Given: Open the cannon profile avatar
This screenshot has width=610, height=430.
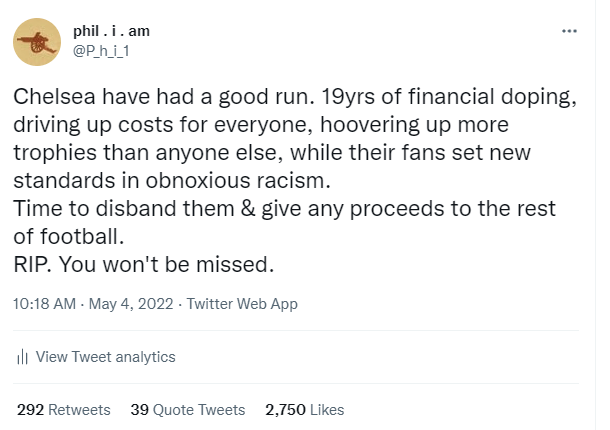Looking at the screenshot, I should [x=38, y=43].
